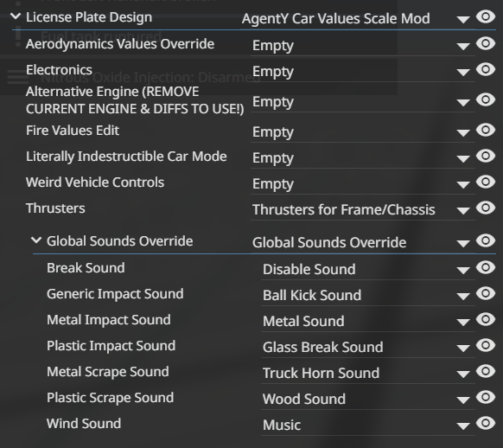Click the Truck Horn Sound value
The height and width of the screenshot is (448, 503).
(x=322, y=374)
